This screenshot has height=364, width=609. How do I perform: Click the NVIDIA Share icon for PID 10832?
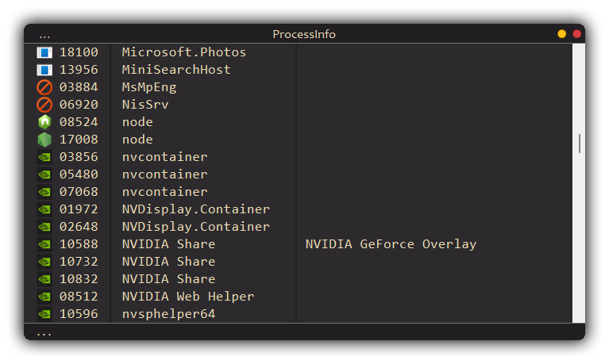coord(44,279)
